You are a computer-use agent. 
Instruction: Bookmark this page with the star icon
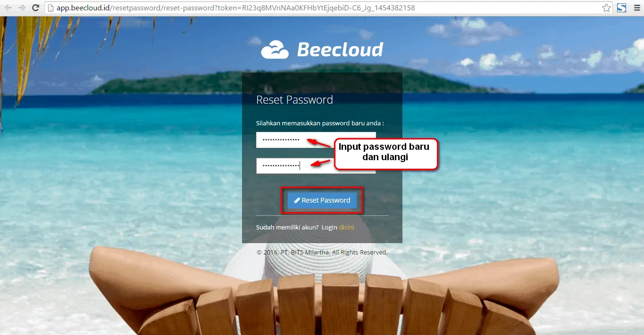[x=607, y=8]
